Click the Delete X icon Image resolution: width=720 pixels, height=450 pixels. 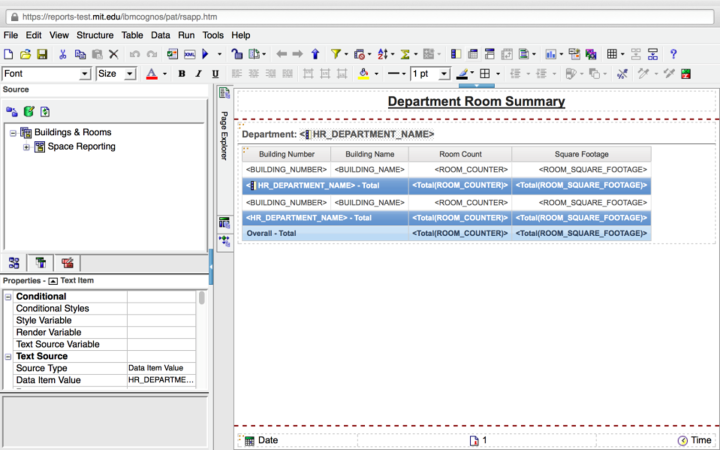113,54
